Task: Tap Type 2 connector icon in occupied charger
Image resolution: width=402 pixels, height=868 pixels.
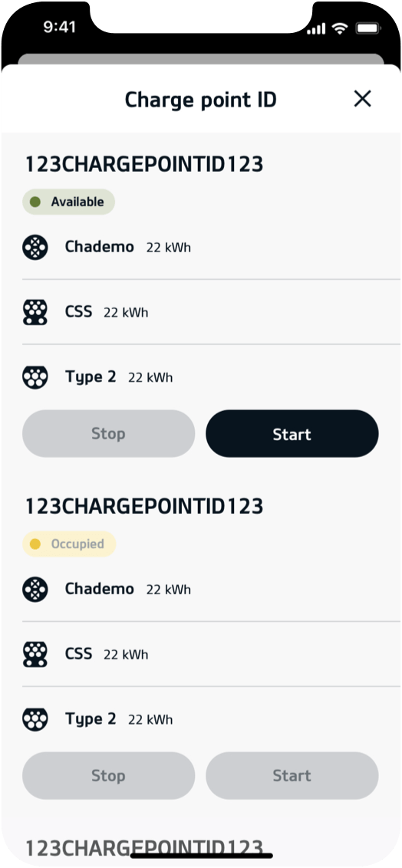Action: click(x=35, y=719)
